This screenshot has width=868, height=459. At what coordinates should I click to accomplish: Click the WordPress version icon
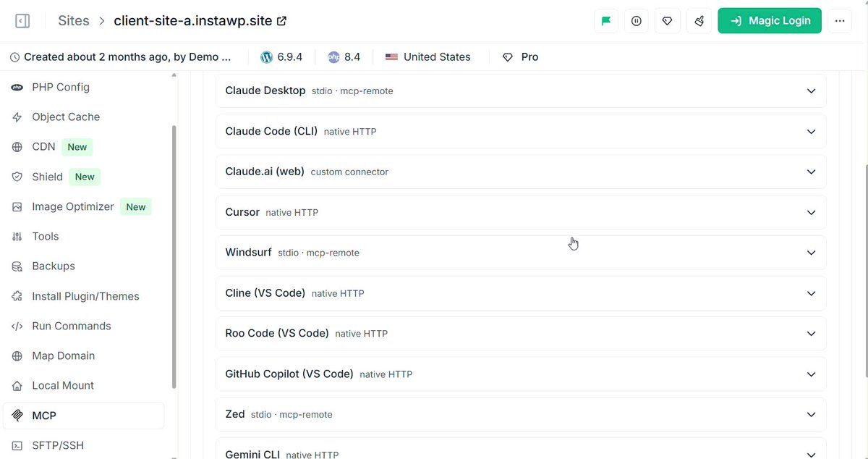[266, 56]
